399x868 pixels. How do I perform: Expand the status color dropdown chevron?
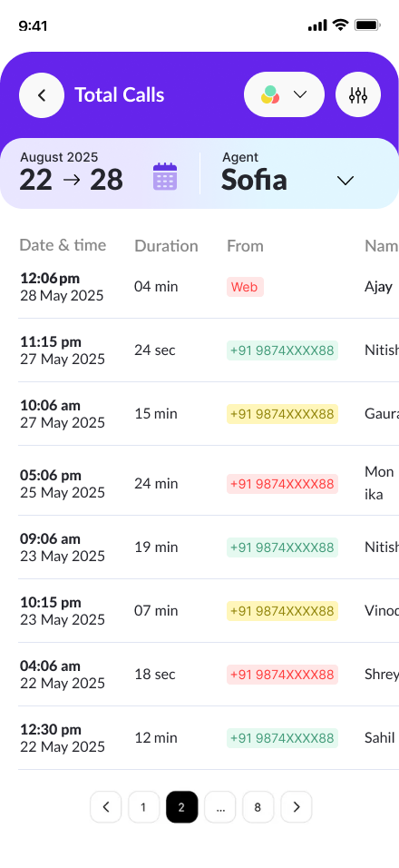[x=300, y=94]
